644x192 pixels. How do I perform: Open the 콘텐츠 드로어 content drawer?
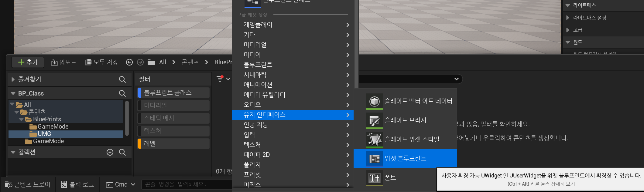click(x=28, y=184)
